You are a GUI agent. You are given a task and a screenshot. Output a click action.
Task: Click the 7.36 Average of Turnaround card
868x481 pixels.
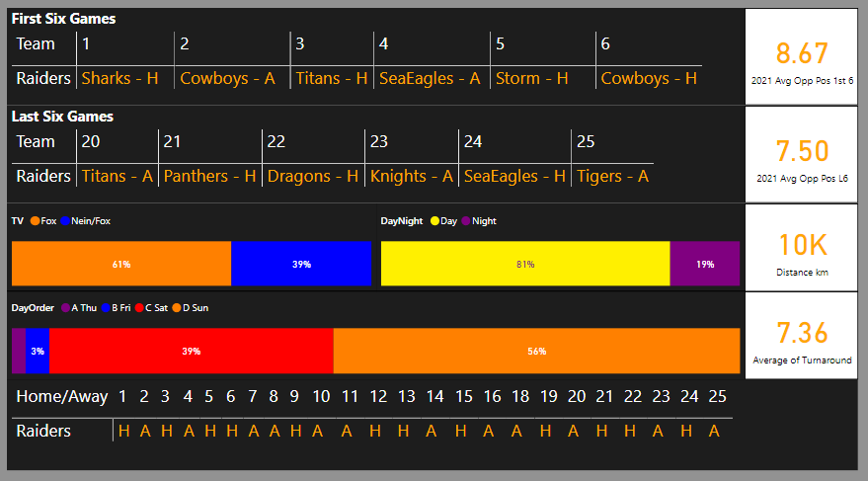click(x=802, y=336)
